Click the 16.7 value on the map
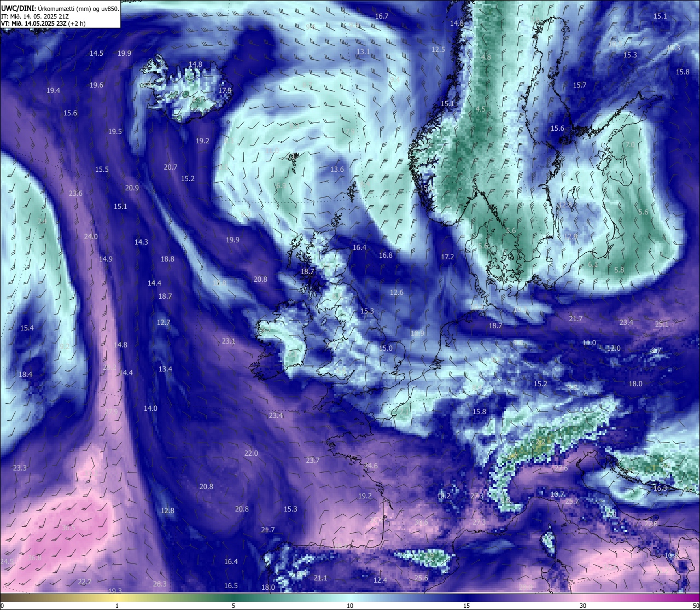Image resolution: width=700 pixels, height=610 pixels. (382, 16)
